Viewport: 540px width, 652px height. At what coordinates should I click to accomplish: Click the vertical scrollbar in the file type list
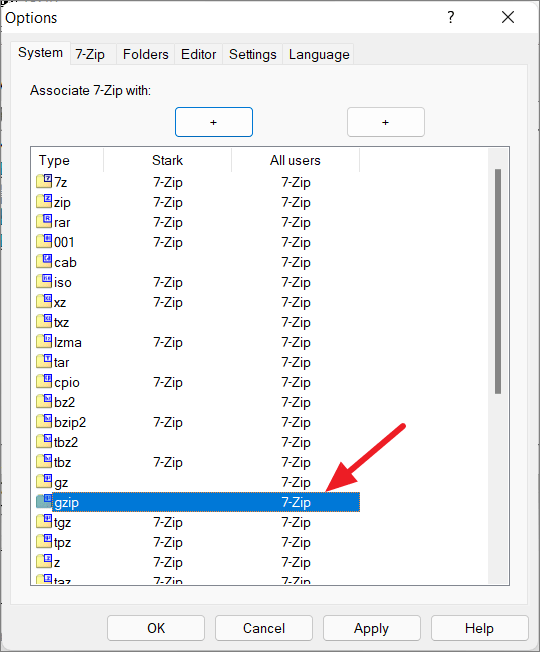click(498, 281)
